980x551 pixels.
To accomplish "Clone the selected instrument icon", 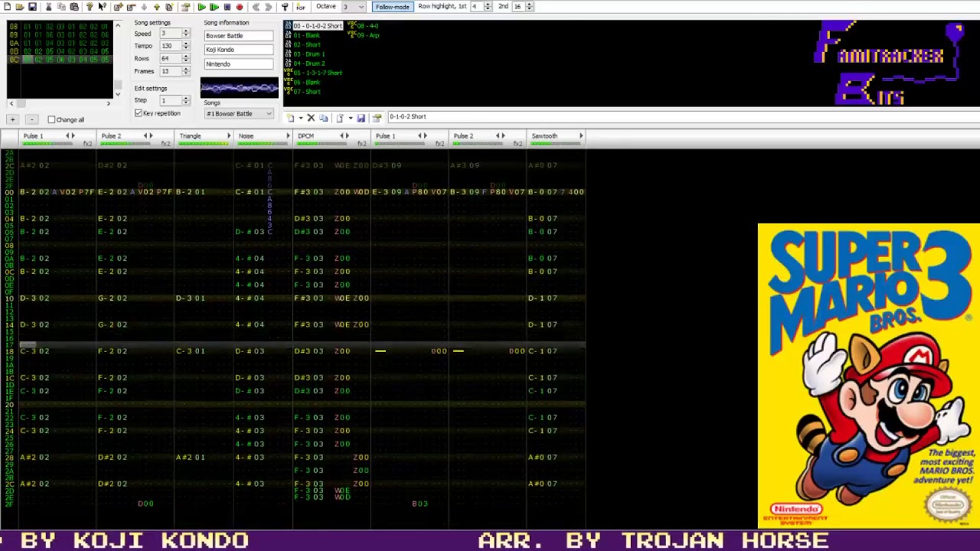I will click(323, 118).
